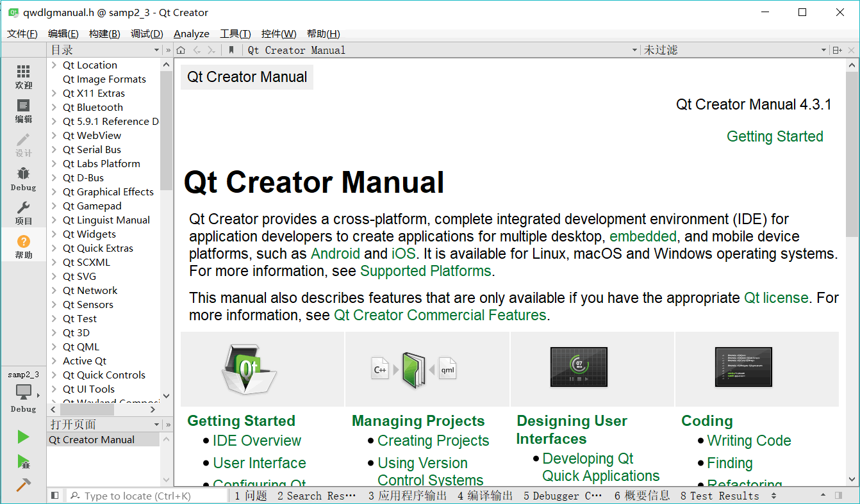
Task: Open the Qt Creator Manual page dropdown
Action: pyautogui.click(x=442, y=50)
